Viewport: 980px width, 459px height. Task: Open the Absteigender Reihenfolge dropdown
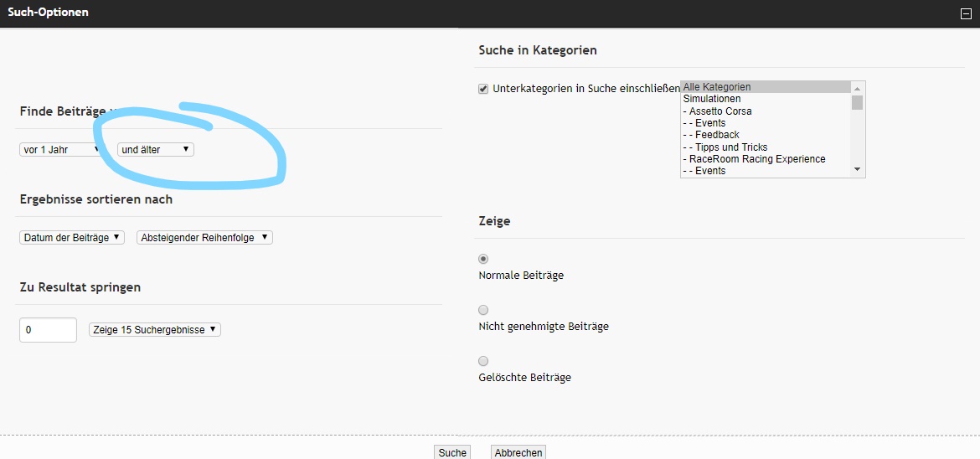204,238
